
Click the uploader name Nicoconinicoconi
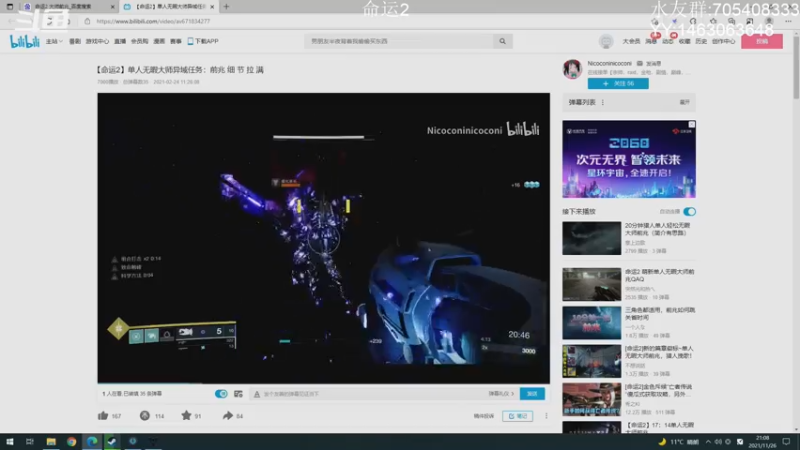tap(609, 63)
